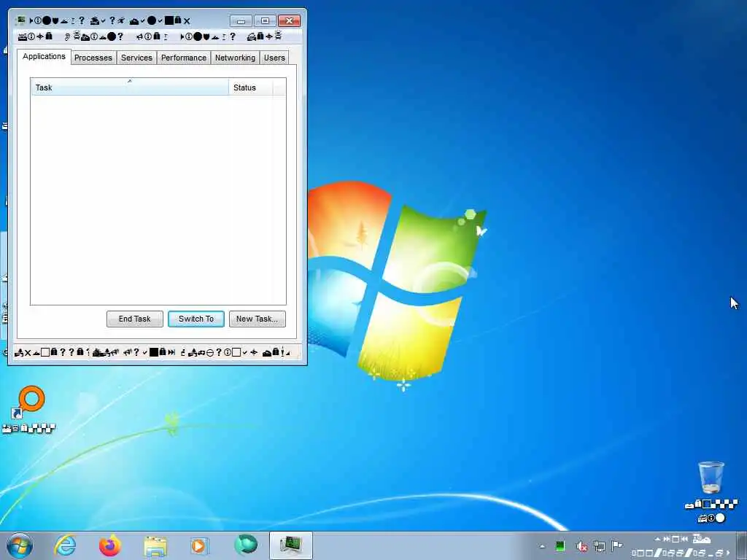Close the Task Manager window
Screen dimensions: 747x560
(289, 20)
